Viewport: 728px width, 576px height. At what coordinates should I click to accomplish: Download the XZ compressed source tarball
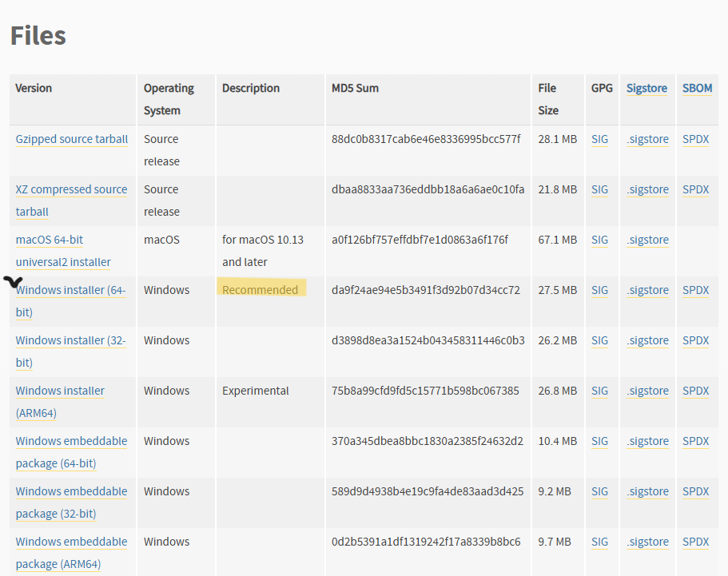coord(71,201)
